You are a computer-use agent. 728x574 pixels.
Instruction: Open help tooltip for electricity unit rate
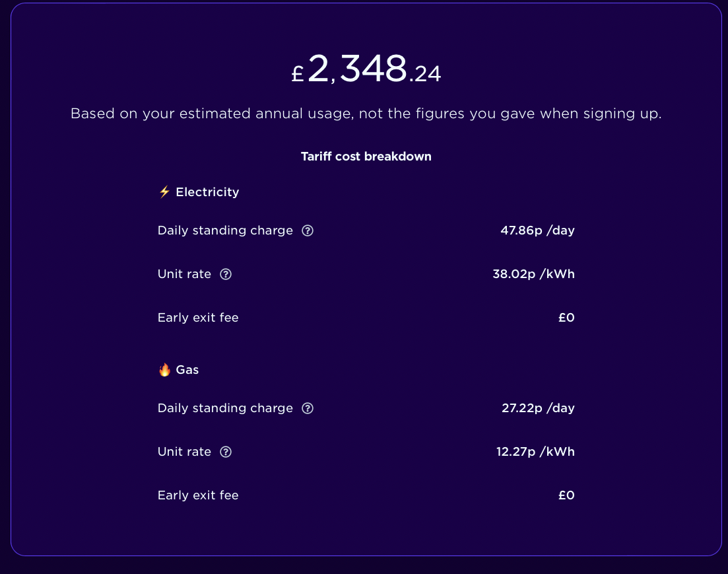tap(226, 274)
